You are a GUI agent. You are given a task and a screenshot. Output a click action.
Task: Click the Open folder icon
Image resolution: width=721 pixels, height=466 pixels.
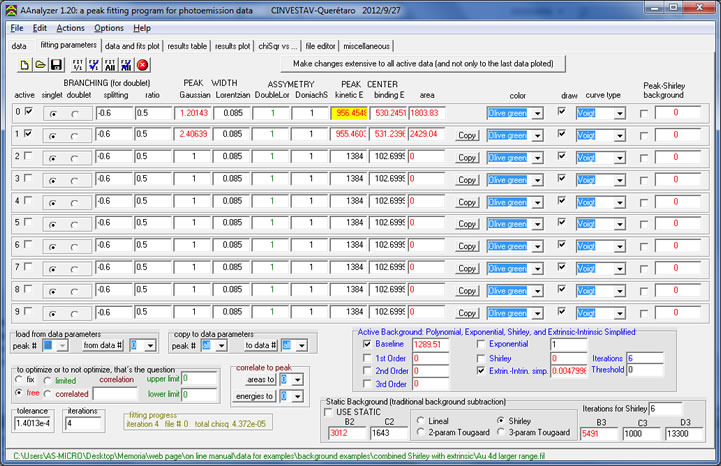click(41, 64)
